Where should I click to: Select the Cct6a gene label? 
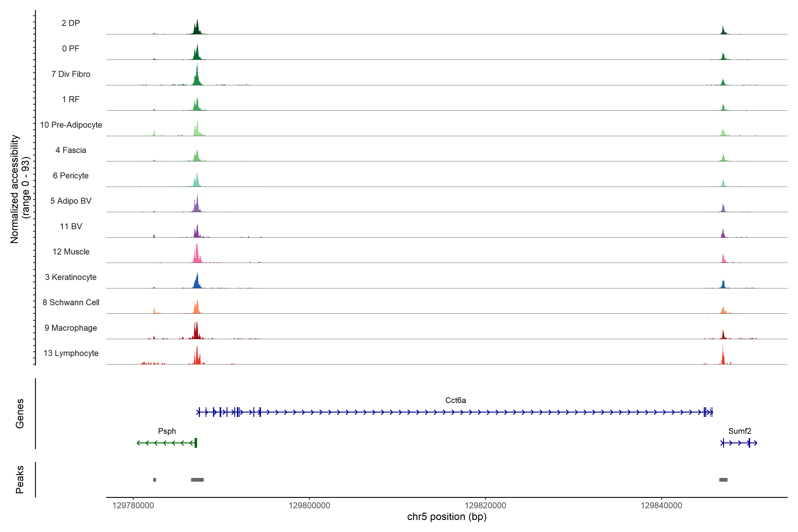click(455, 400)
